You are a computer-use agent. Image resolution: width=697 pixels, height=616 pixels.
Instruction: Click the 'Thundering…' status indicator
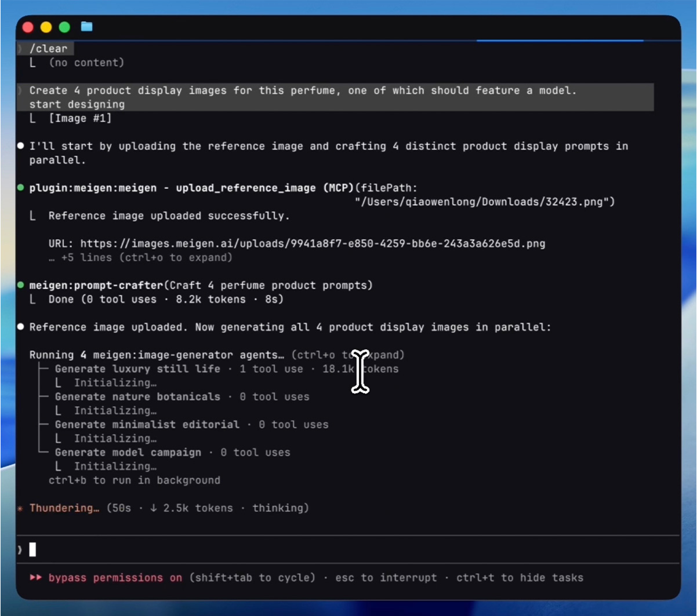[x=64, y=508]
